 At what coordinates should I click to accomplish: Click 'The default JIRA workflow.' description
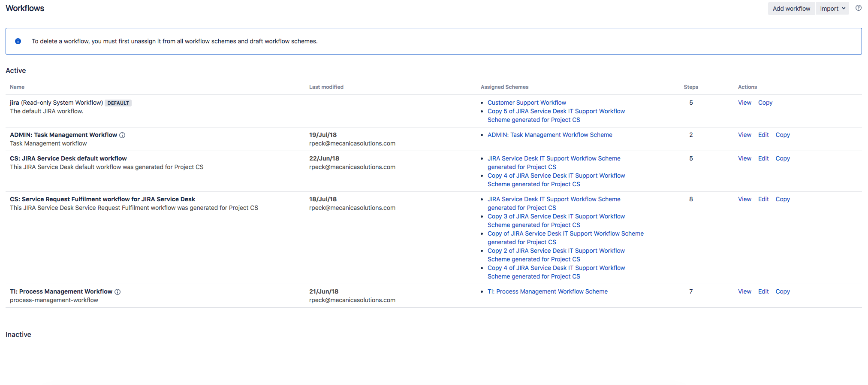[47, 111]
